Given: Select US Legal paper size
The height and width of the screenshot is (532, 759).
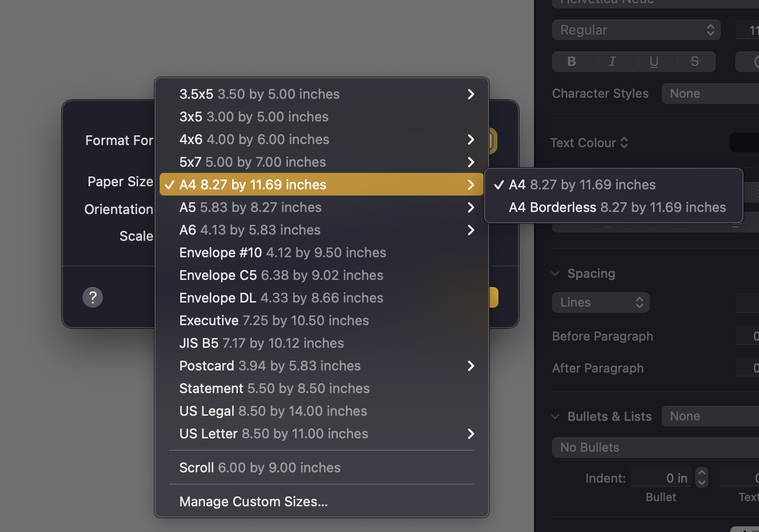Looking at the screenshot, I should coord(273,411).
